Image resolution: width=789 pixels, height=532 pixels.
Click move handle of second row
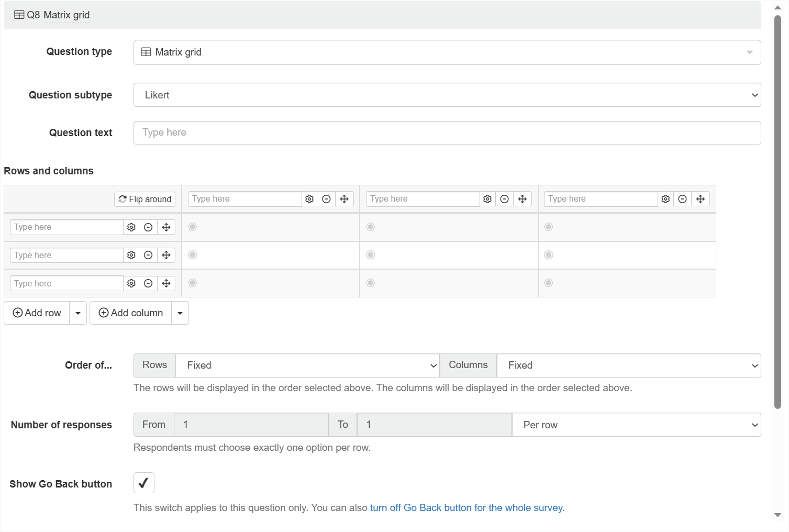166,255
